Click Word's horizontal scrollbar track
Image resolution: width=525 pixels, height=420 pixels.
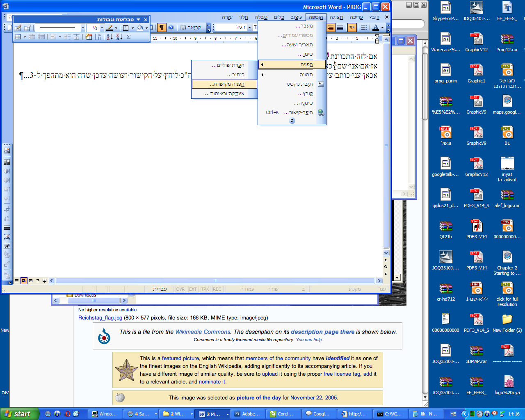tap(215, 281)
